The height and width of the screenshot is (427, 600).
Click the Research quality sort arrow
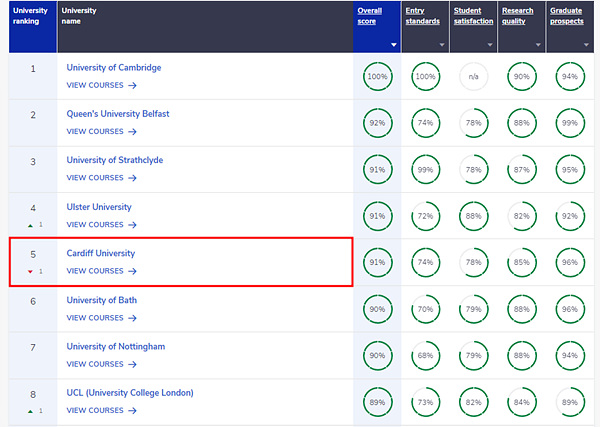pyautogui.click(x=538, y=45)
